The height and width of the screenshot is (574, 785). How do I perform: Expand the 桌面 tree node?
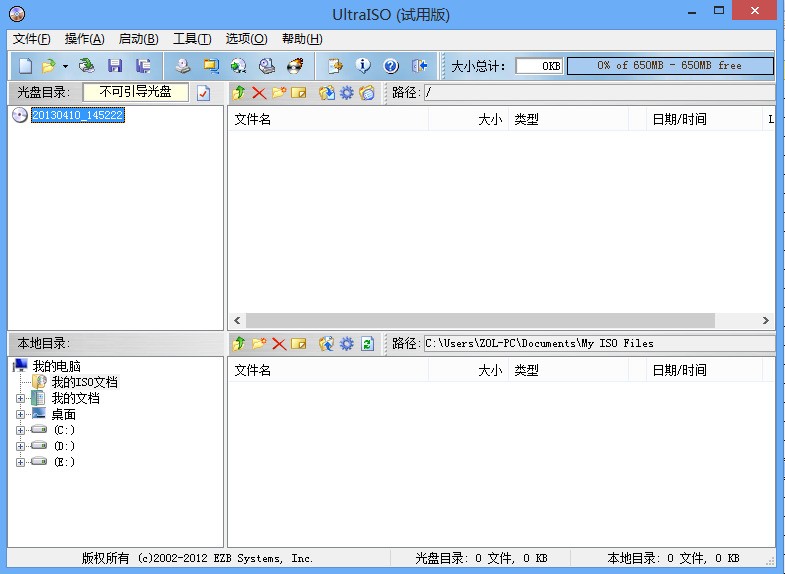pos(20,414)
